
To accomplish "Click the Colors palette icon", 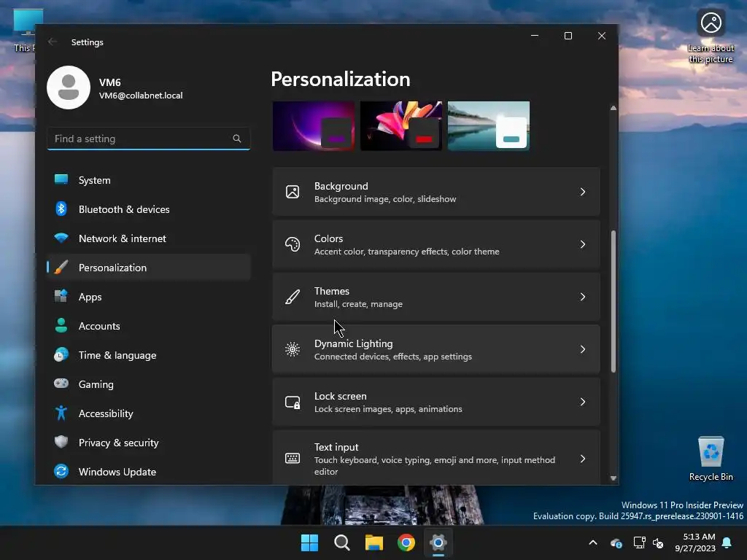I will coord(293,244).
